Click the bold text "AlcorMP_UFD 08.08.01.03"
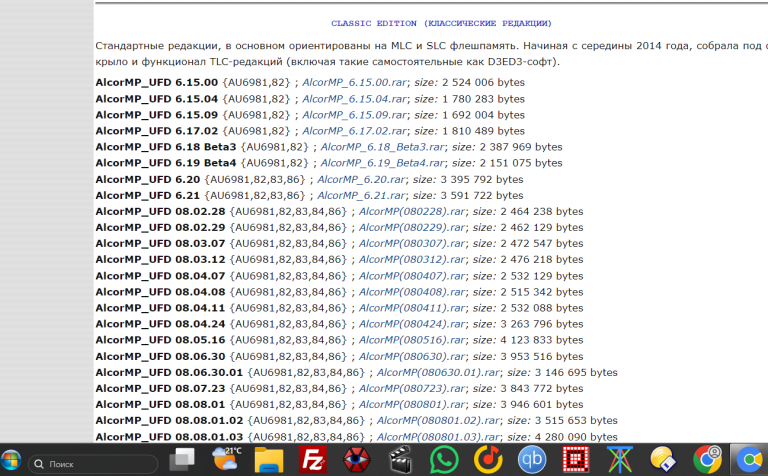Image resolution: width=768 pixels, height=476 pixels. 169,437
